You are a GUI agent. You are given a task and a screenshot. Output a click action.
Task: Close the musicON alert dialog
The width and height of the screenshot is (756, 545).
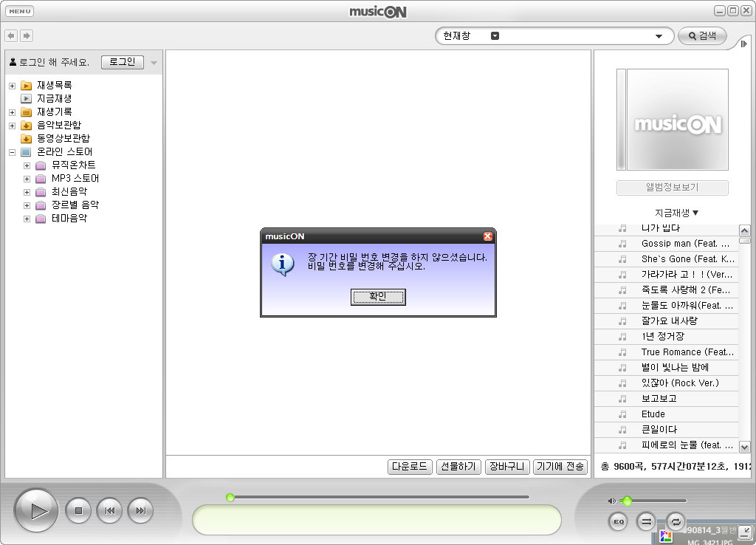(488, 236)
